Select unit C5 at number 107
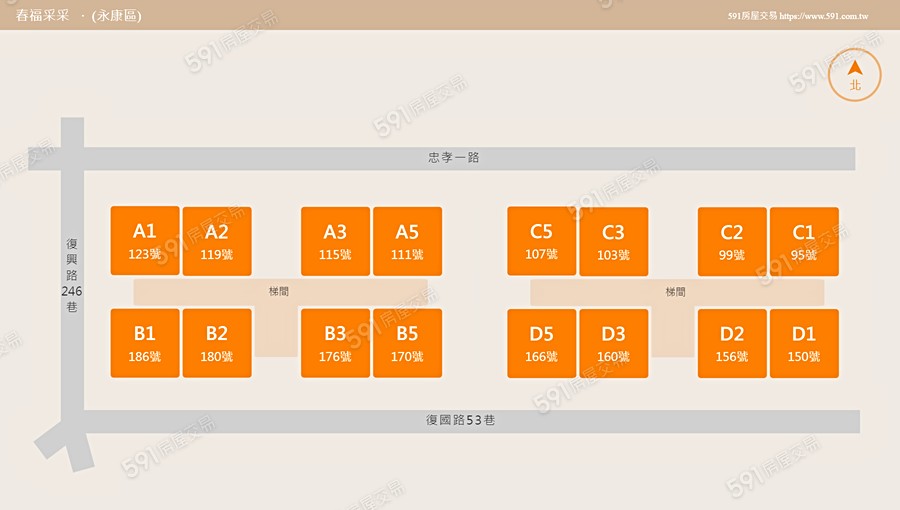The height and width of the screenshot is (510, 900). point(541,241)
